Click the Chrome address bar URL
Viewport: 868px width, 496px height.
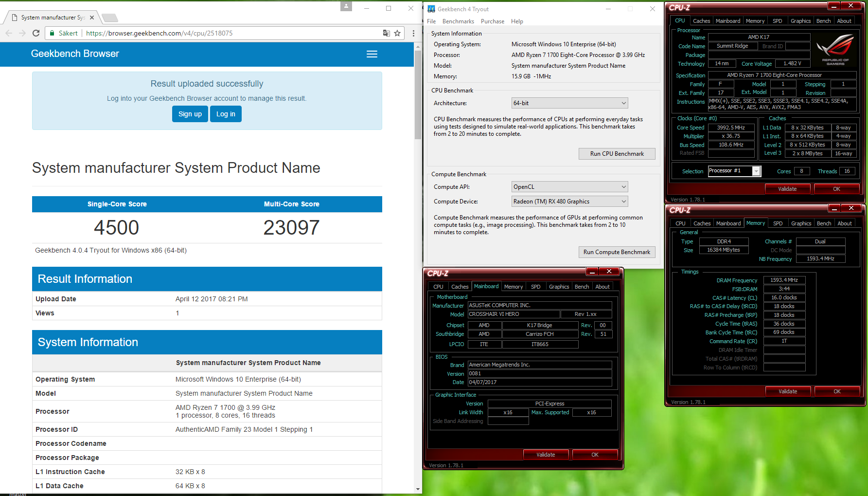[159, 33]
